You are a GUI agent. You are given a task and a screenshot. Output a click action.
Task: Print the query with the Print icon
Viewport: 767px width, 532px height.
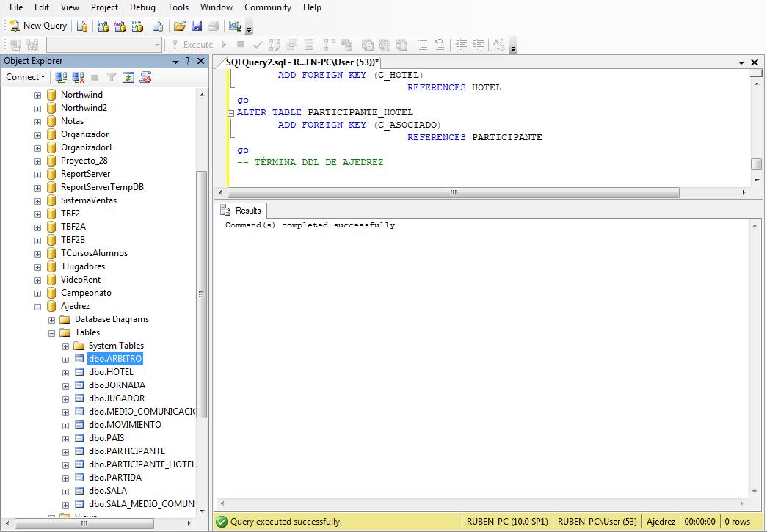click(x=213, y=26)
